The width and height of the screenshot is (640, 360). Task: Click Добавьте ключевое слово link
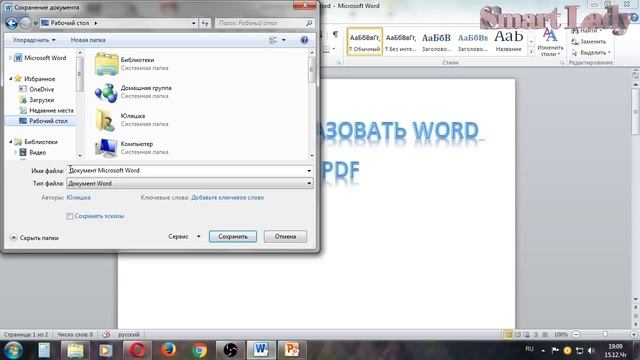coord(228,198)
